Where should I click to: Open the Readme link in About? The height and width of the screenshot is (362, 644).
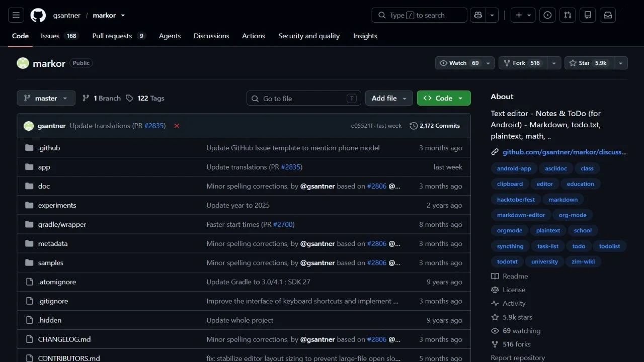[x=510, y=276]
